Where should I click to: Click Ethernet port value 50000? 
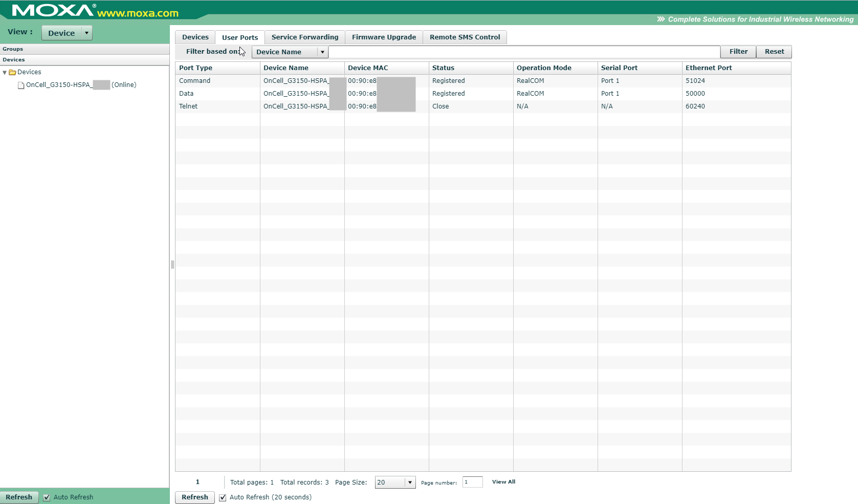pos(695,94)
